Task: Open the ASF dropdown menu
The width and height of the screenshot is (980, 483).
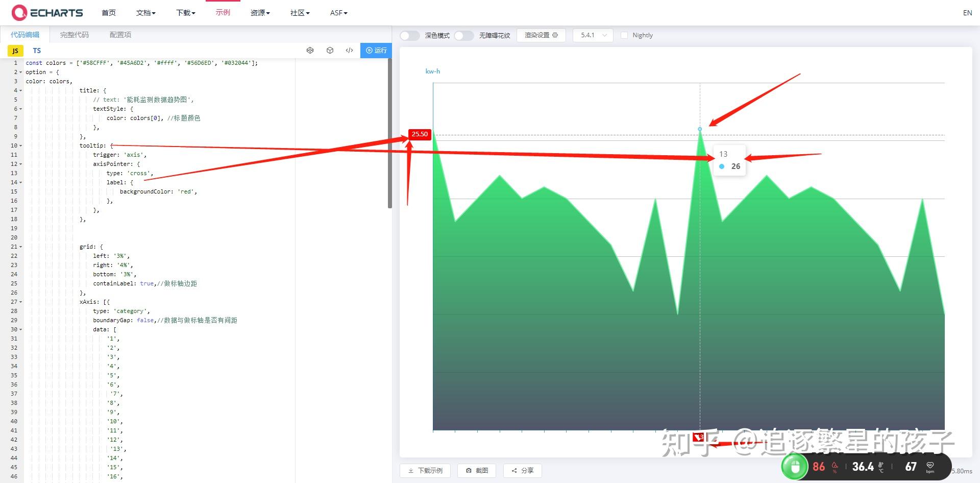Action: tap(339, 13)
